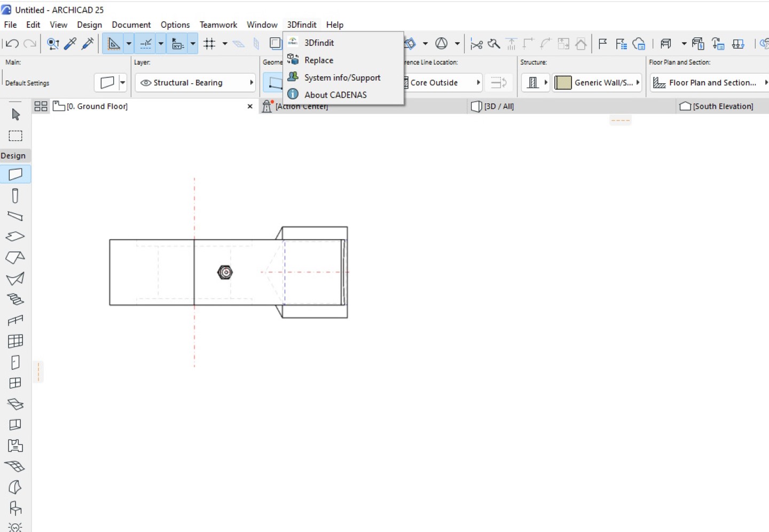
Task: Select the Column tool
Action: [15, 195]
